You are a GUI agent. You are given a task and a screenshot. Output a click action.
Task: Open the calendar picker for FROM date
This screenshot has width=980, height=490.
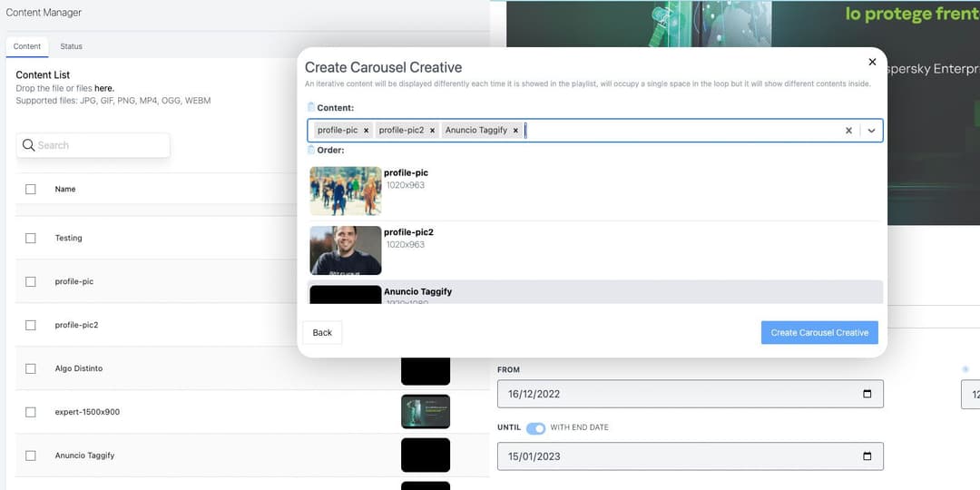pyautogui.click(x=867, y=394)
